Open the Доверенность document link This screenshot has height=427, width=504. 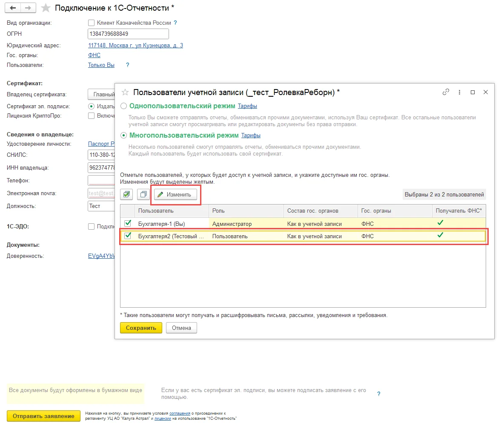pyautogui.click(x=101, y=256)
